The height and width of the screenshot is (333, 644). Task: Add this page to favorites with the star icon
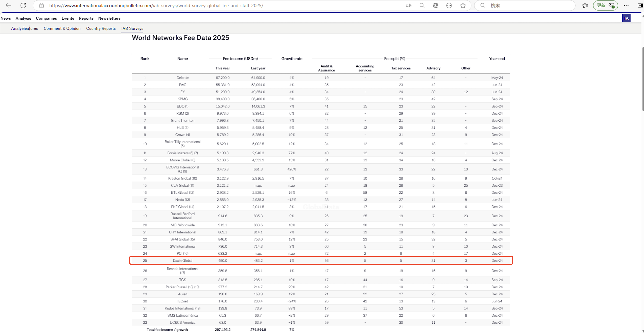pyautogui.click(x=463, y=5)
